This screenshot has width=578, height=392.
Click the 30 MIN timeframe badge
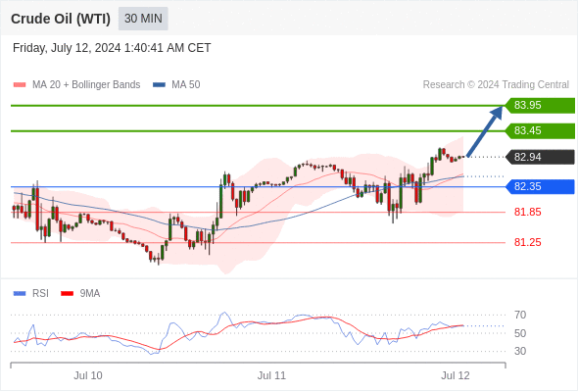tap(143, 19)
